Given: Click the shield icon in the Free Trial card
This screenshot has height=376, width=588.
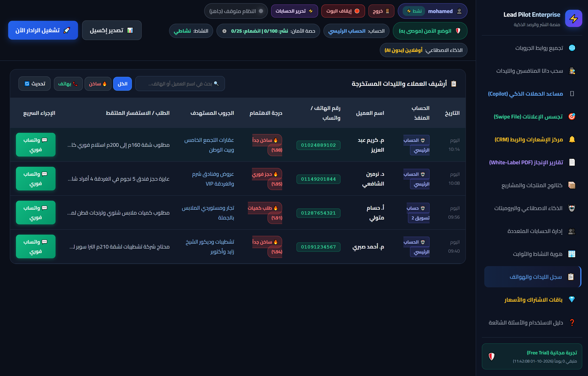Looking at the screenshot, I should [491, 356].
